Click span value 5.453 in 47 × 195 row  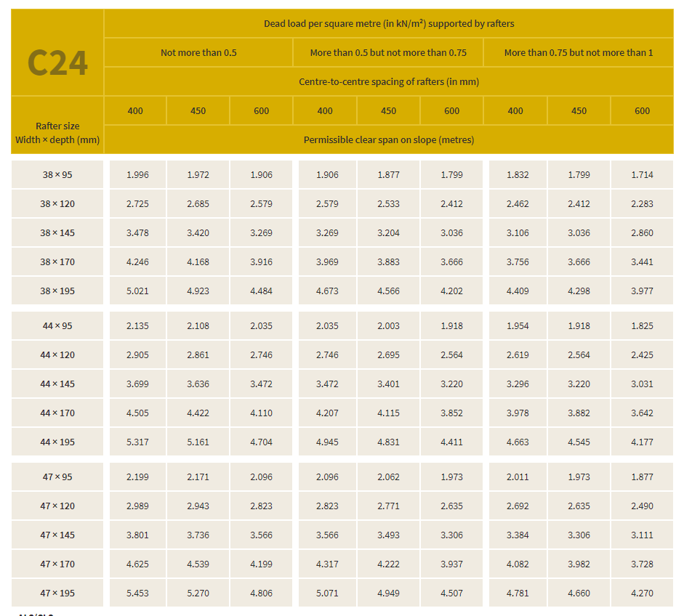pos(137,593)
